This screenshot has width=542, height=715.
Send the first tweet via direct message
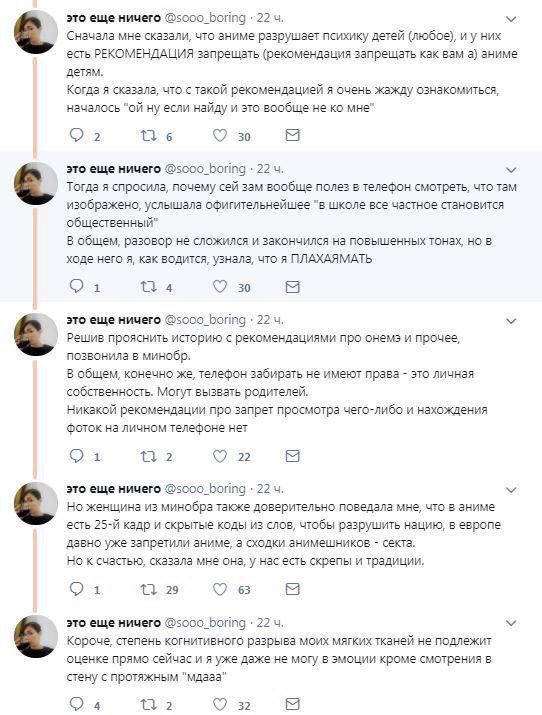(x=292, y=135)
